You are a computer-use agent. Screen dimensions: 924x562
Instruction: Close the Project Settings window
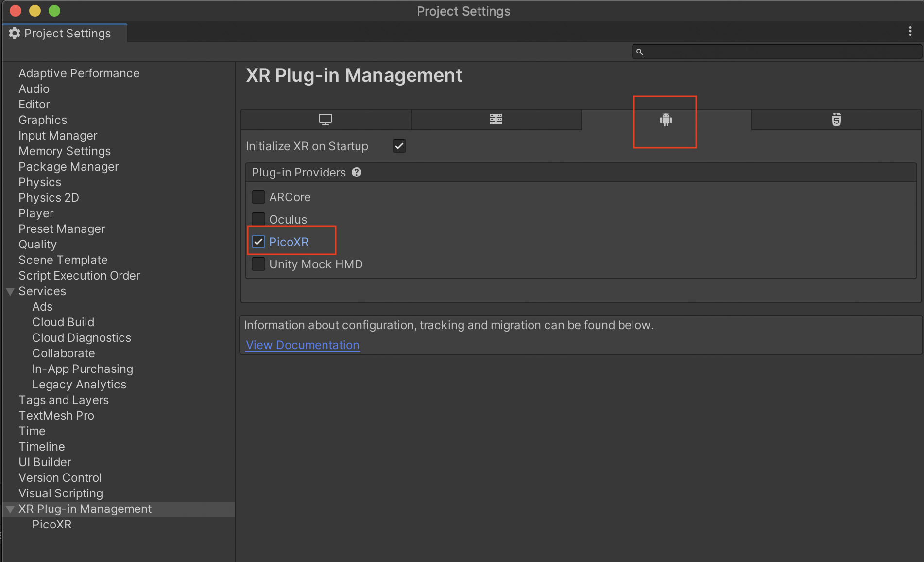(16, 11)
